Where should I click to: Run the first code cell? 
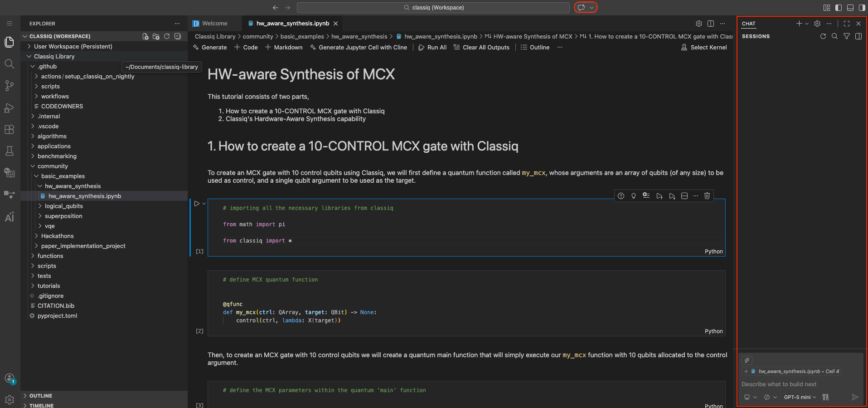coord(197,204)
